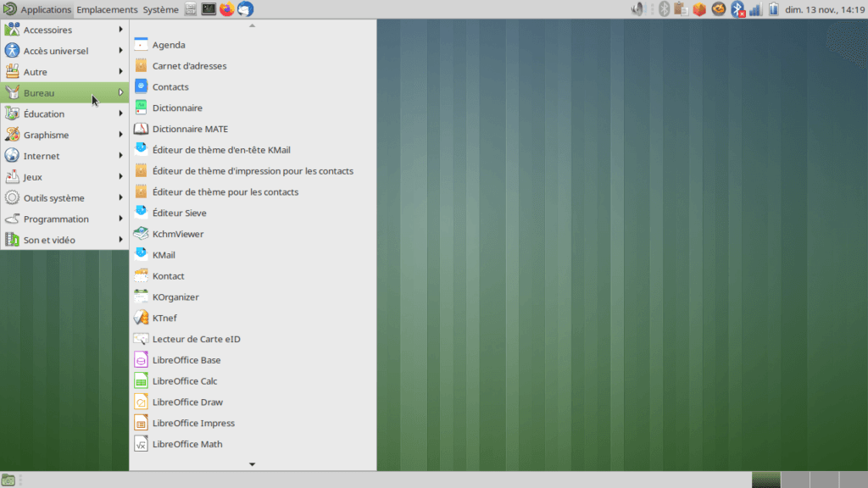
Task: Open the Système menu
Action: pyautogui.click(x=160, y=9)
